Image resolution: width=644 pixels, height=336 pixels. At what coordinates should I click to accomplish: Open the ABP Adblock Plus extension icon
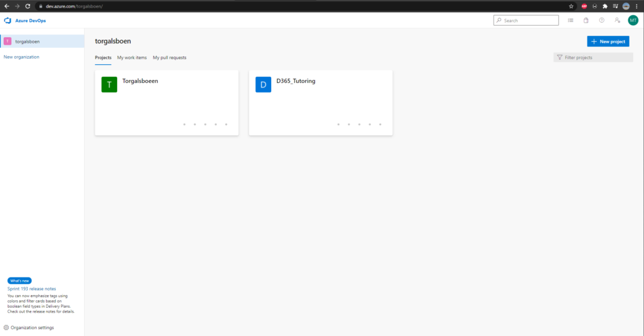pyautogui.click(x=584, y=6)
